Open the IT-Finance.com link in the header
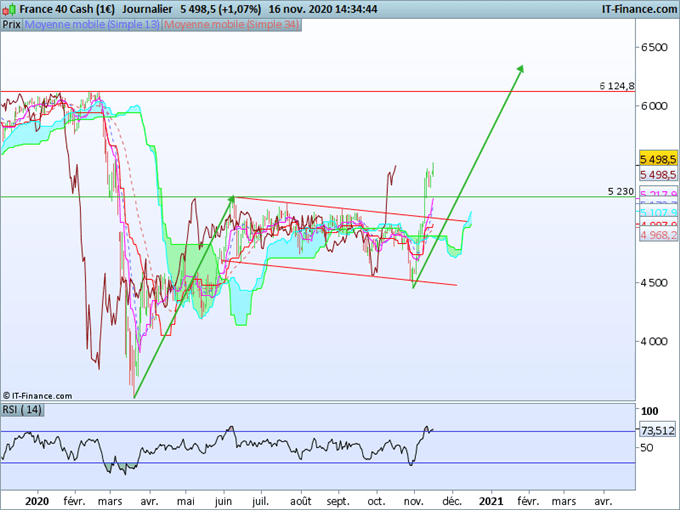The image size is (680, 510). tap(639, 9)
